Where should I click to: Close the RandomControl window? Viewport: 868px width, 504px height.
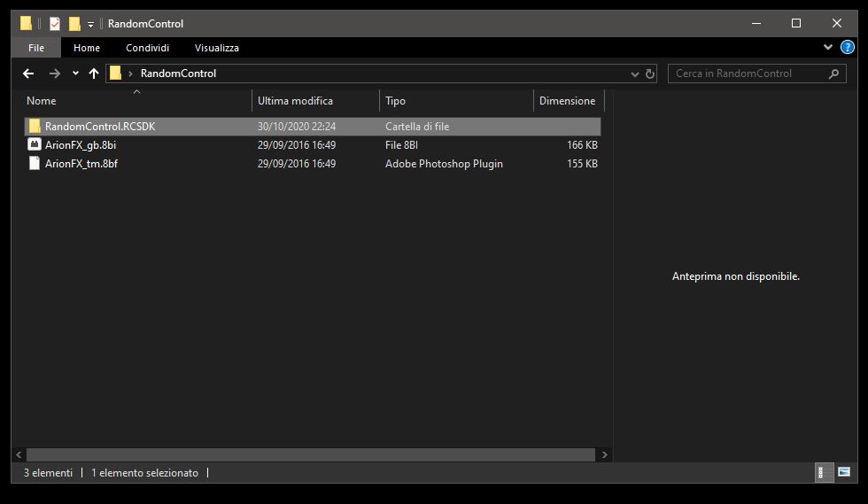(x=836, y=23)
